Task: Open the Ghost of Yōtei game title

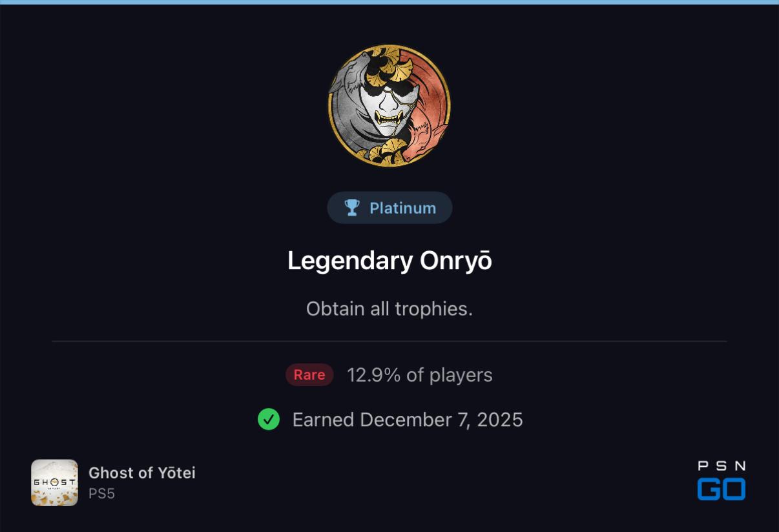Action: (x=141, y=473)
